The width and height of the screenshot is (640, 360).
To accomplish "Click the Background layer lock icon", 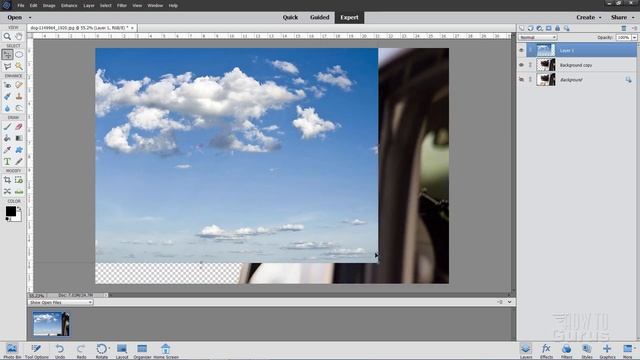I will 628,80.
